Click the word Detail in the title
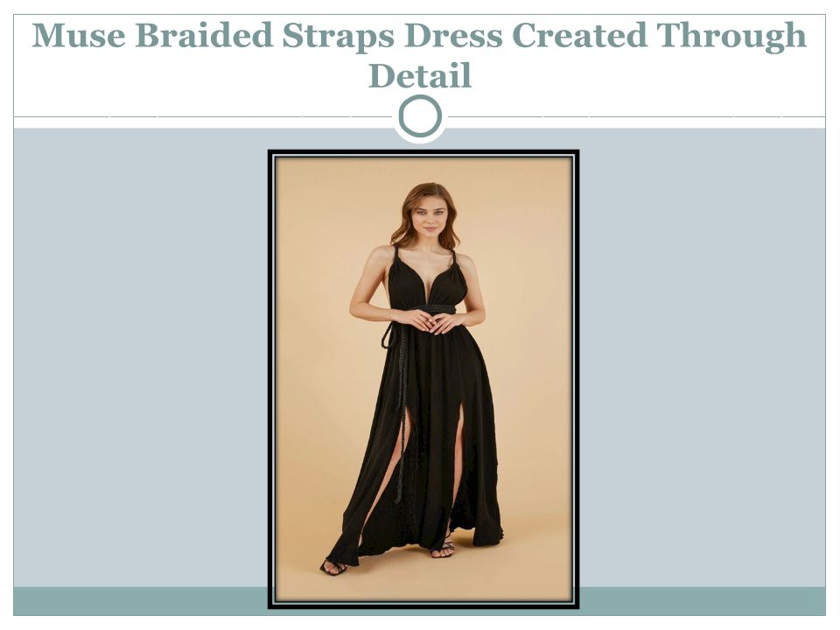This screenshot has width=840, height=630. coord(420,75)
